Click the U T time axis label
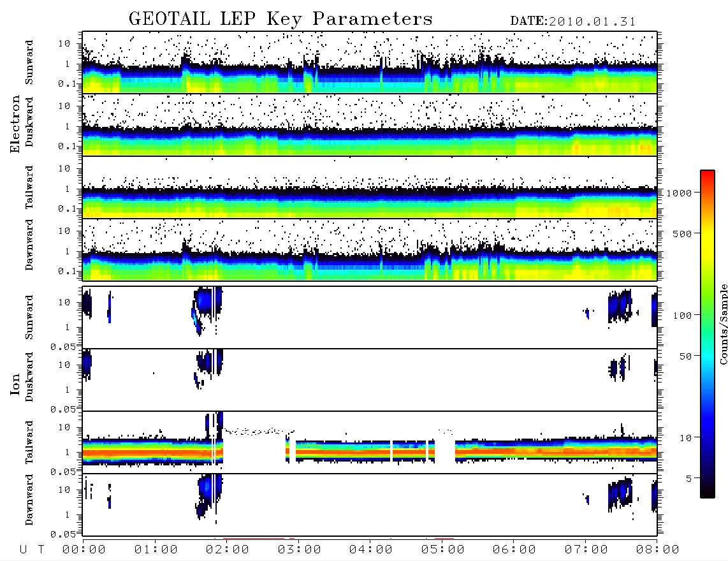The width and height of the screenshot is (728, 561). [32, 550]
